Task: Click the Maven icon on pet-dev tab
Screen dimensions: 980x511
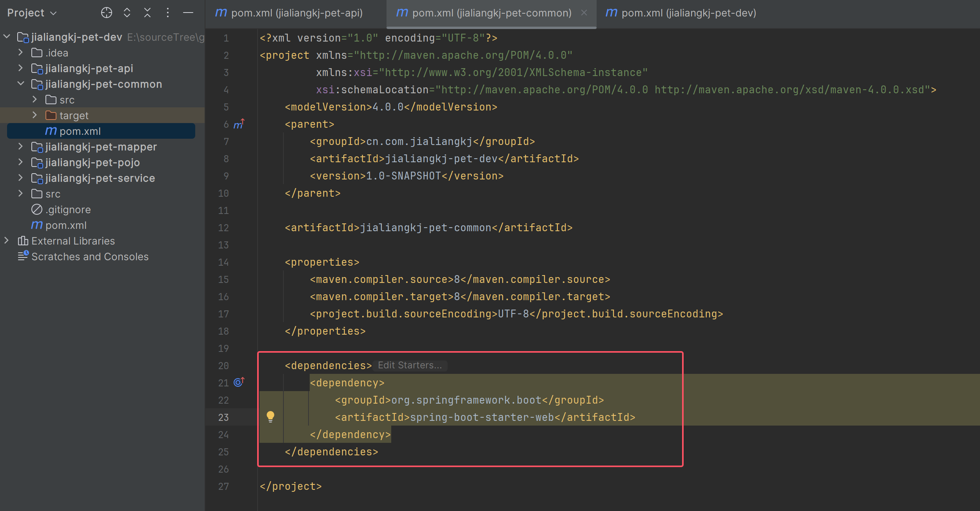Action: pyautogui.click(x=612, y=13)
